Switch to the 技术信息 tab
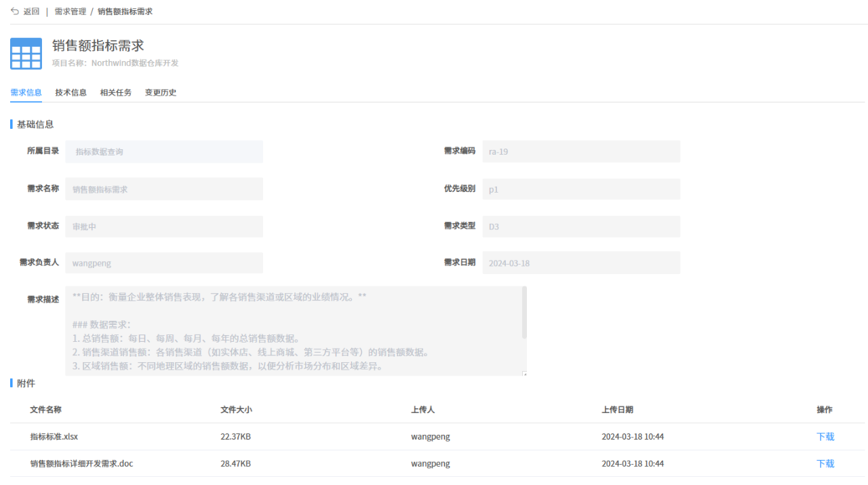Screen dimensions: 868x485 click(x=71, y=93)
